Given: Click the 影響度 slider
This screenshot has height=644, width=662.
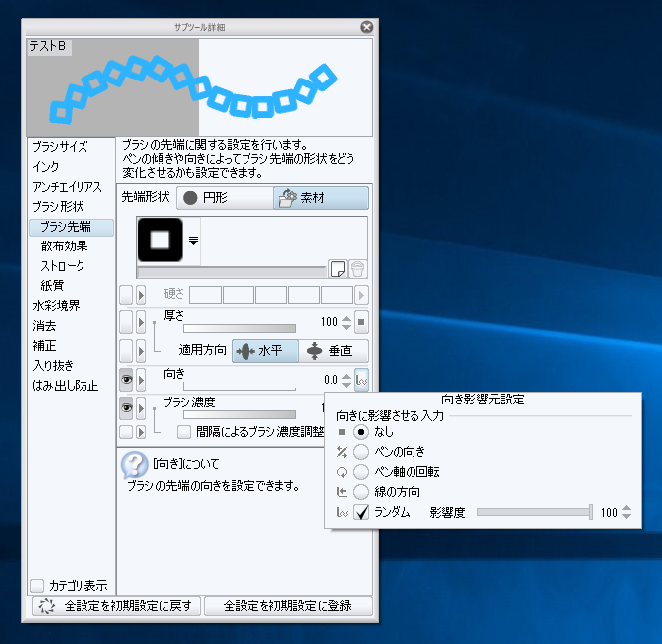Looking at the screenshot, I should (536, 512).
